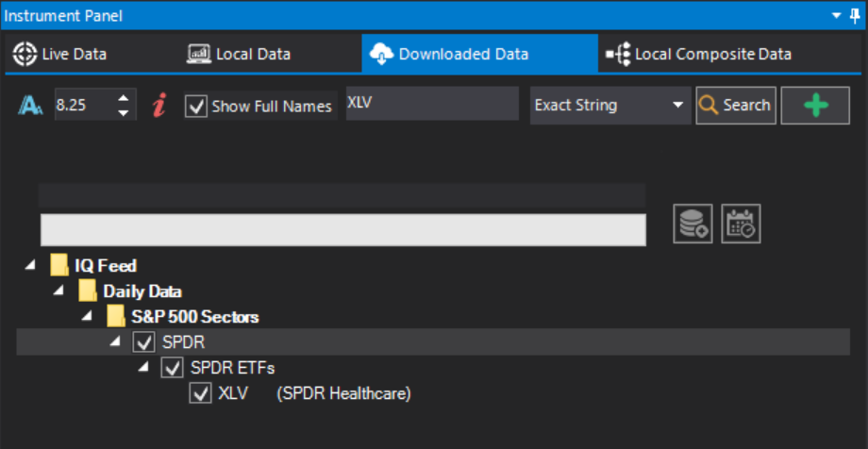The width and height of the screenshot is (868, 449).
Task: Click the green plus add button
Action: pyautogui.click(x=815, y=106)
